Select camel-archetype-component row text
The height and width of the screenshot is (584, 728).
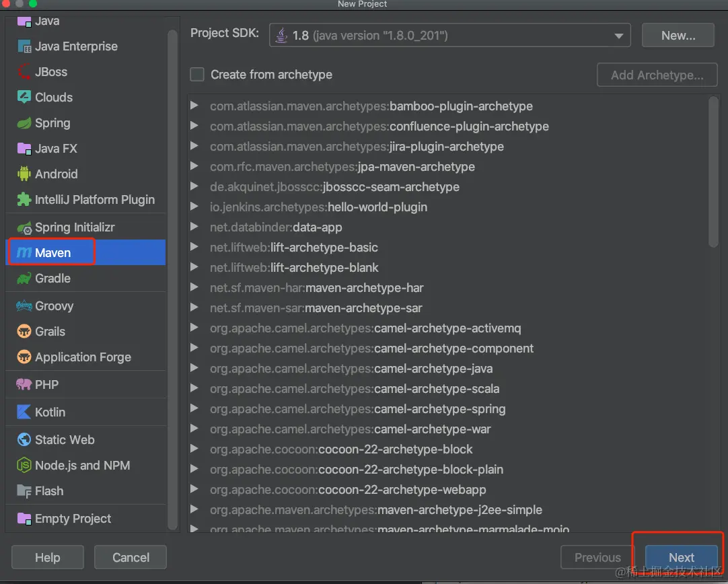(x=371, y=348)
